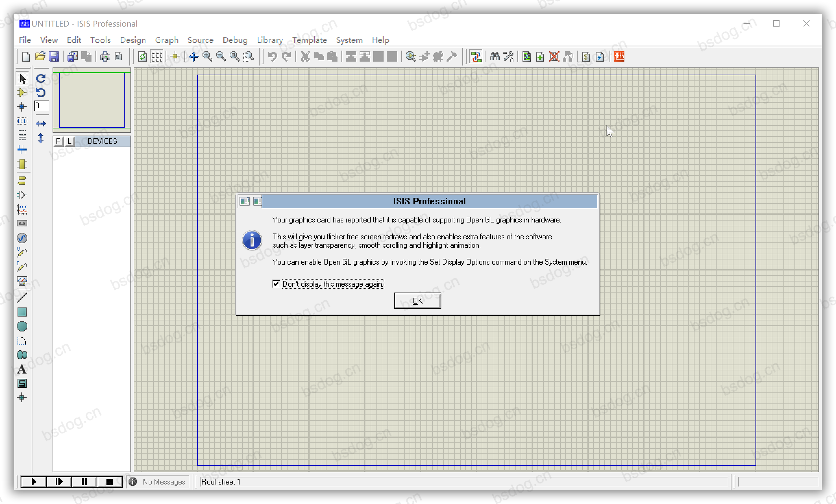
Task: Toggle the Wire Autorouter toolbar icon
Action: [x=476, y=57]
